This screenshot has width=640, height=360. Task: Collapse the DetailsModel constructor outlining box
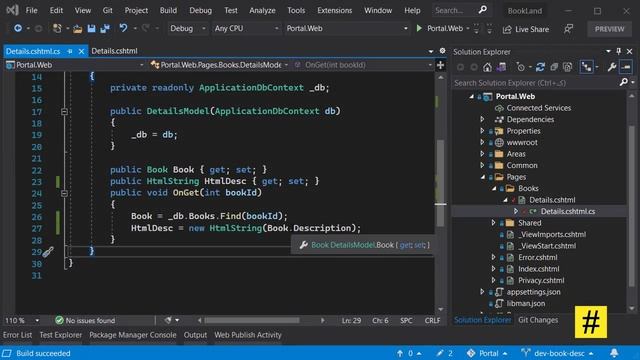click(x=64, y=111)
